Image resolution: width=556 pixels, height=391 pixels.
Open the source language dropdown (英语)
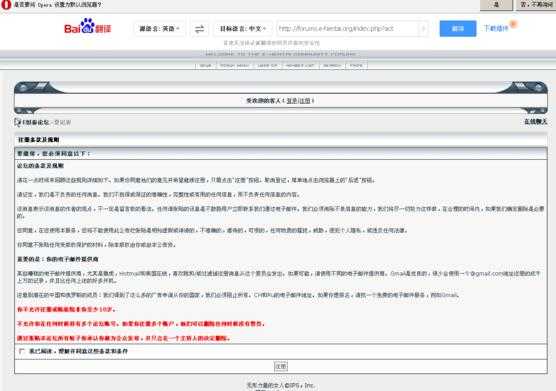click(160, 29)
